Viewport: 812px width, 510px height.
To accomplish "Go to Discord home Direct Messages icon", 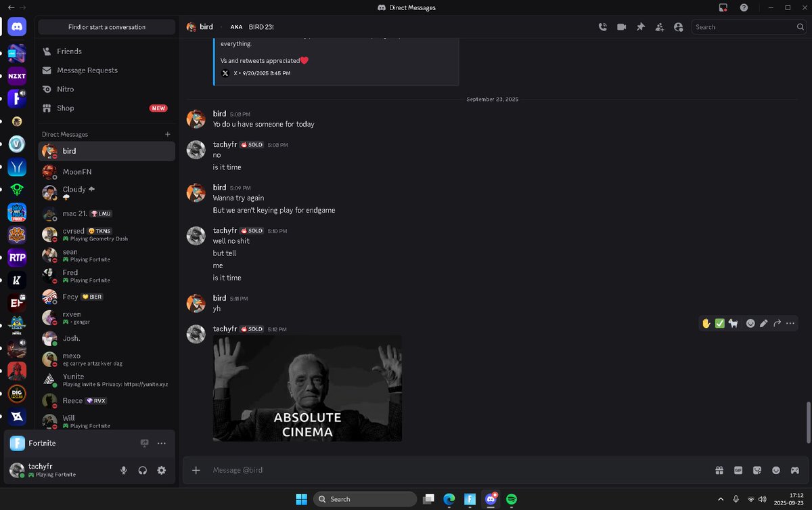I will (x=17, y=27).
